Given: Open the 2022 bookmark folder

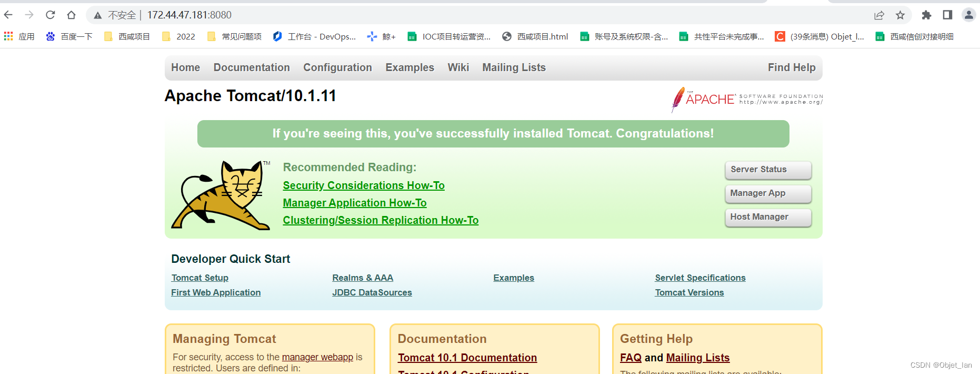Looking at the screenshot, I should point(178,36).
